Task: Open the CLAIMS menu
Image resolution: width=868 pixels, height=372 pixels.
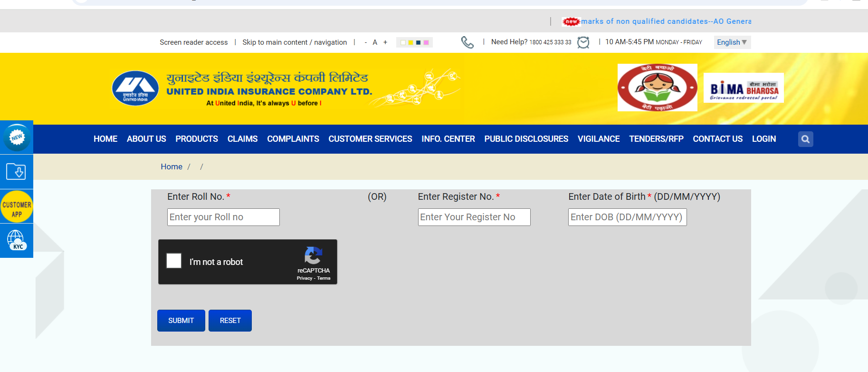Action: click(242, 139)
